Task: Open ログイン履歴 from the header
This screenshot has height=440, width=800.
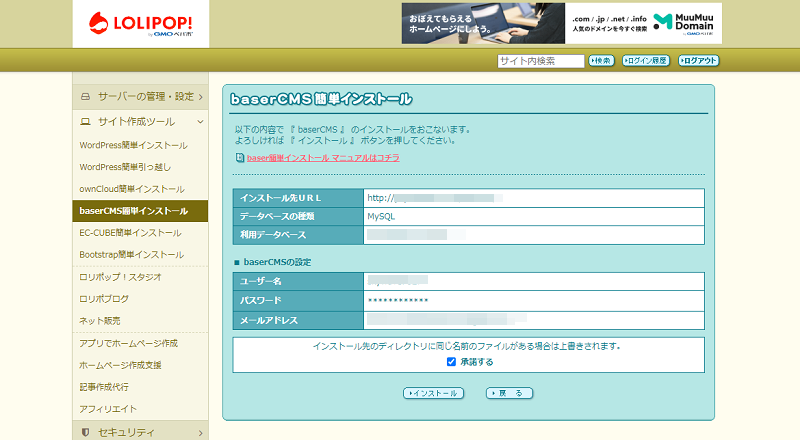Action: 646,61
